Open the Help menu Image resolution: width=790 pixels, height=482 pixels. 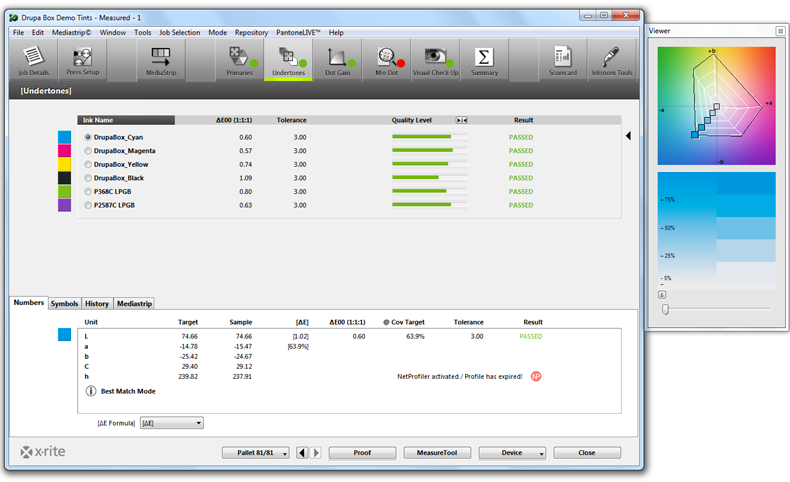(x=336, y=32)
